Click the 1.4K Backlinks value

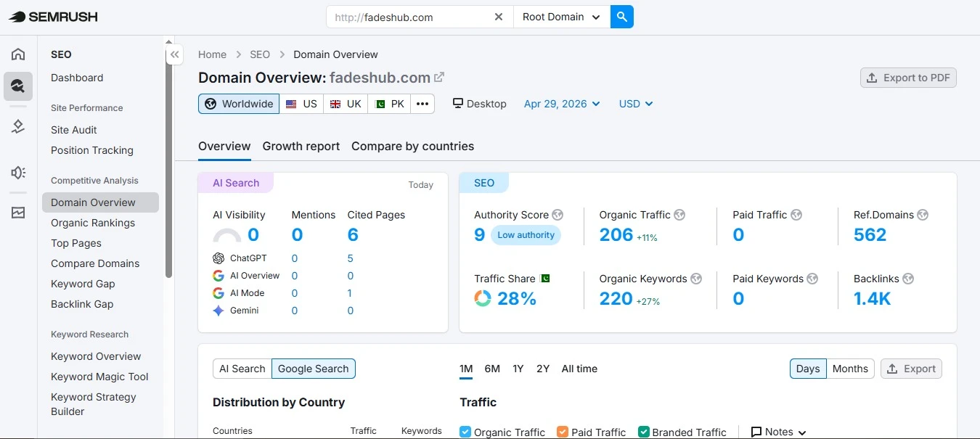point(873,298)
